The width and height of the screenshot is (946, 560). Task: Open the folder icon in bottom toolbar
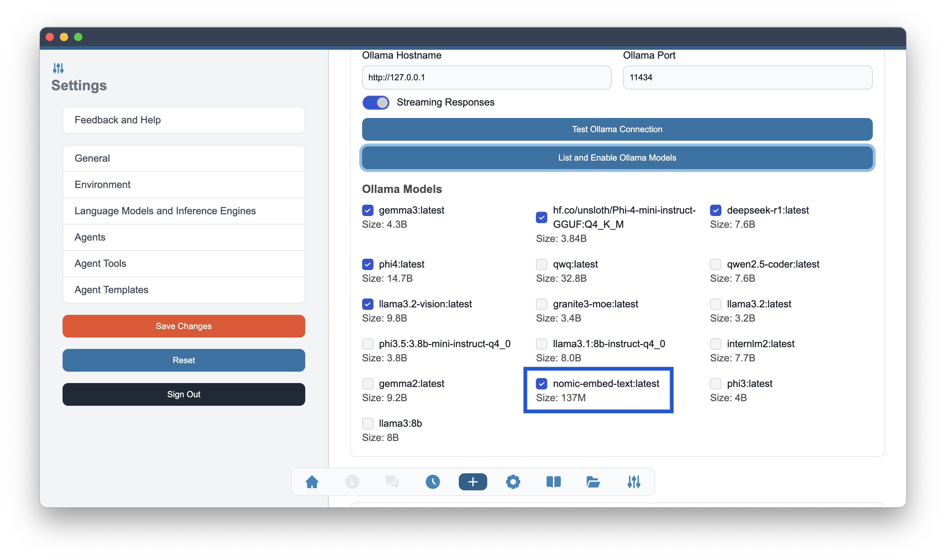tap(593, 482)
